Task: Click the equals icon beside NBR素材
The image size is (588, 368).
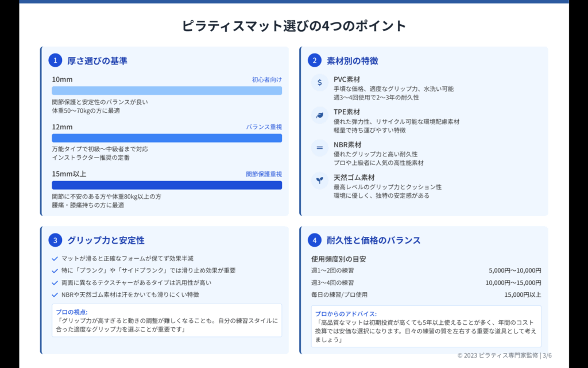Action: point(319,148)
